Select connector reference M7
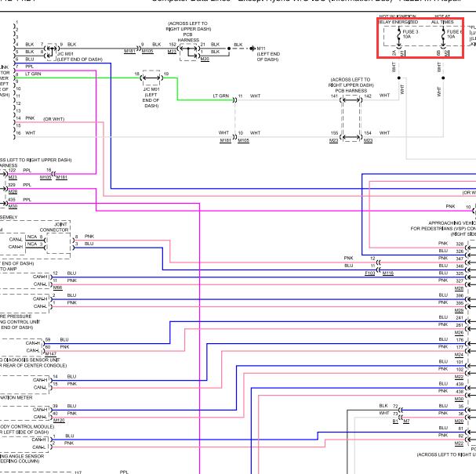This screenshot has width=476, height=474. coord(406,421)
